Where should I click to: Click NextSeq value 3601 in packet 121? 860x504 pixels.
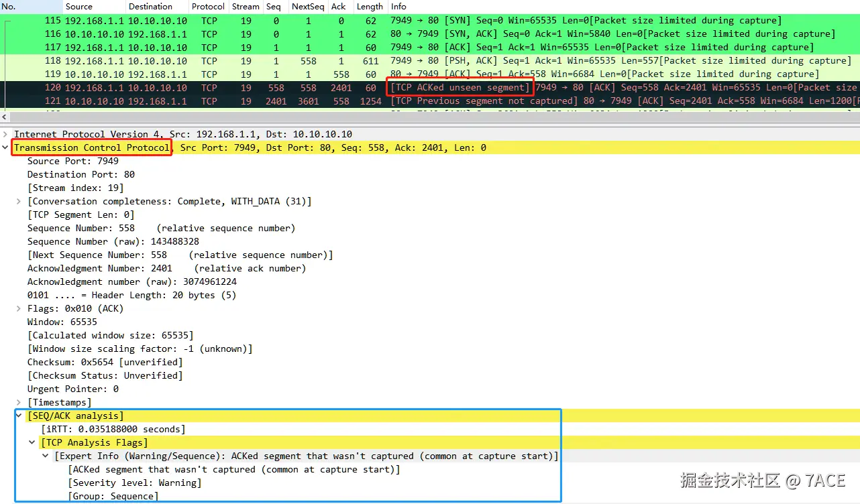308,101
